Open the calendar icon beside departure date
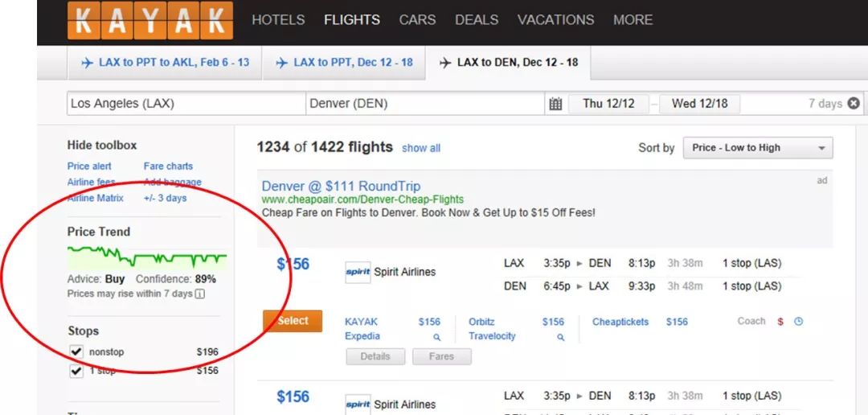The image size is (868, 415). (555, 104)
